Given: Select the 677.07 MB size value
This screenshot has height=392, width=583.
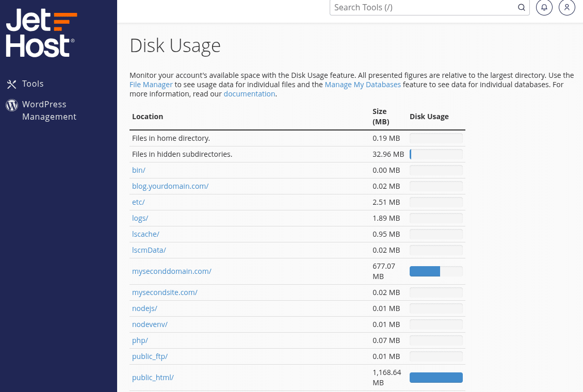Looking at the screenshot, I should (384, 271).
